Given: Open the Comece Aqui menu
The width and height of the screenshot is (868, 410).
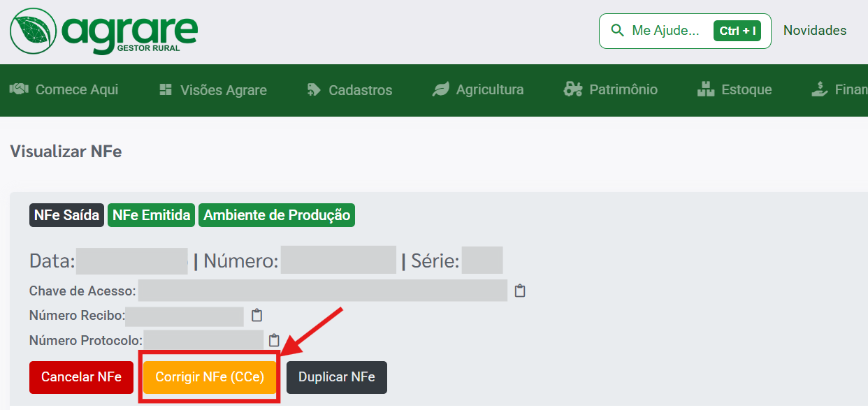Looking at the screenshot, I should tap(76, 89).
